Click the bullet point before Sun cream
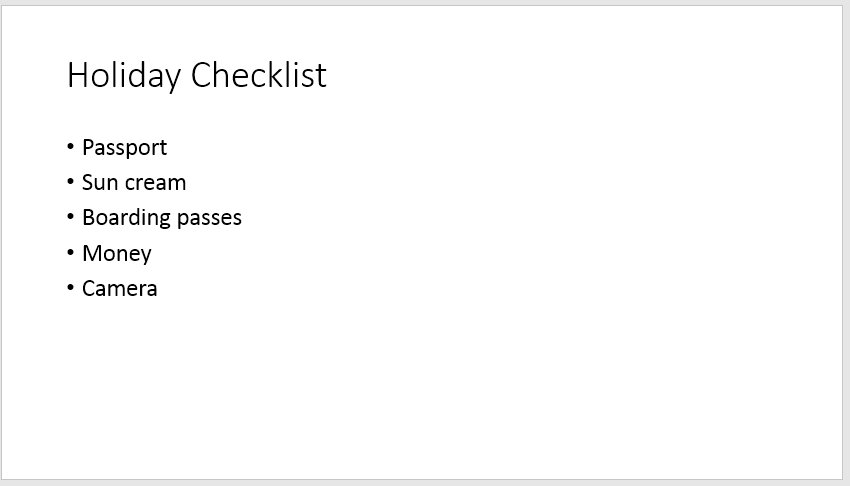This screenshot has height=486, width=850. click(70, 182)
